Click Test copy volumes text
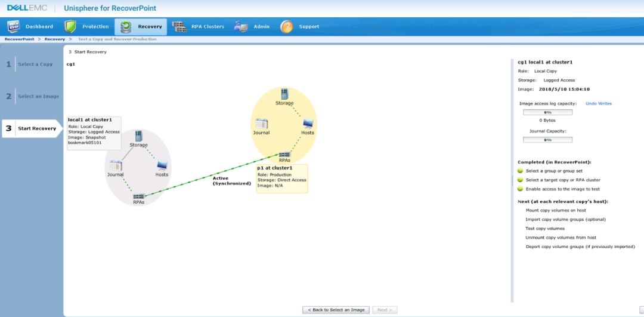The width and height of the screenshot is (644, 317). [545, 228]
